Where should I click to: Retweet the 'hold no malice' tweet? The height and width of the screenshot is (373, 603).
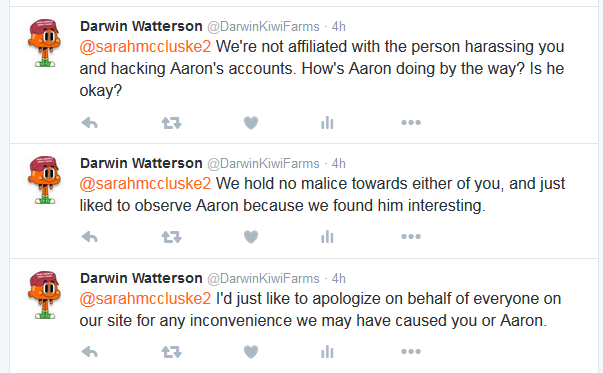tap(171, 237)
